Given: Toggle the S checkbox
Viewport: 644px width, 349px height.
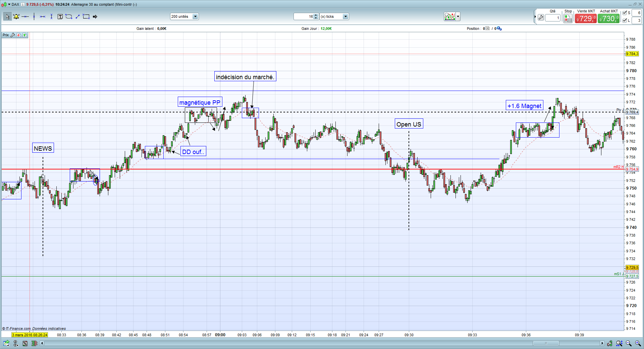Looking at the screenshot, I should (x=625, y=13).
